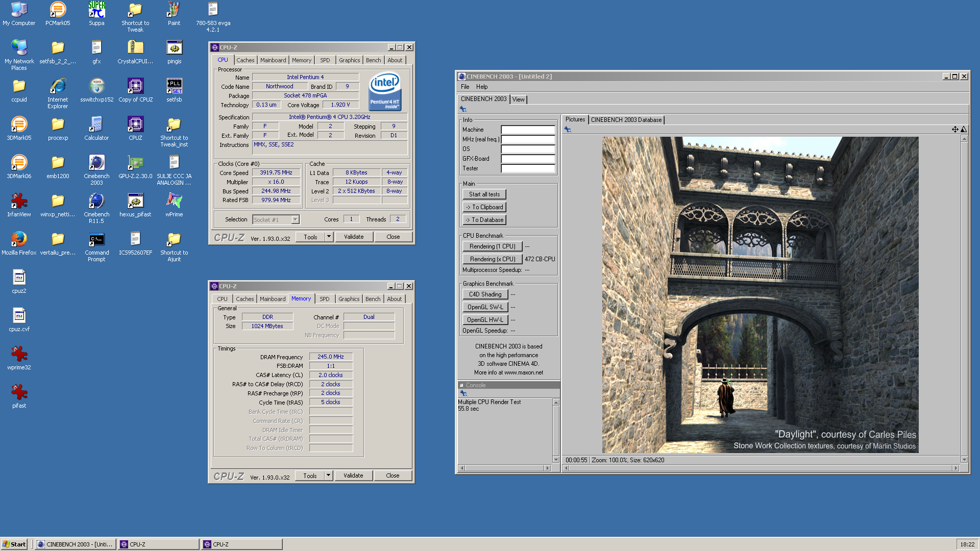980x551 pixels.
Task: Open the setfsb PLL desktop icon
Action: click(x=174, y=90)
